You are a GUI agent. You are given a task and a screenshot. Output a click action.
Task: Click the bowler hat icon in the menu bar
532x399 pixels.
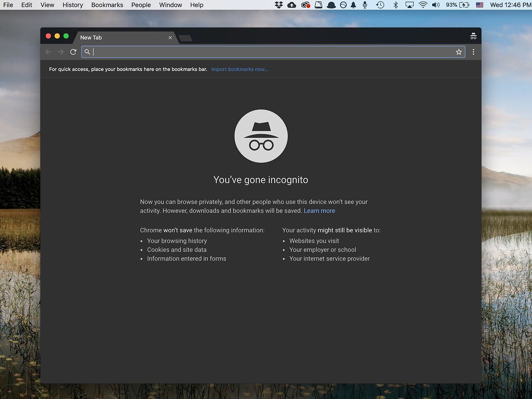pos(331,5)
